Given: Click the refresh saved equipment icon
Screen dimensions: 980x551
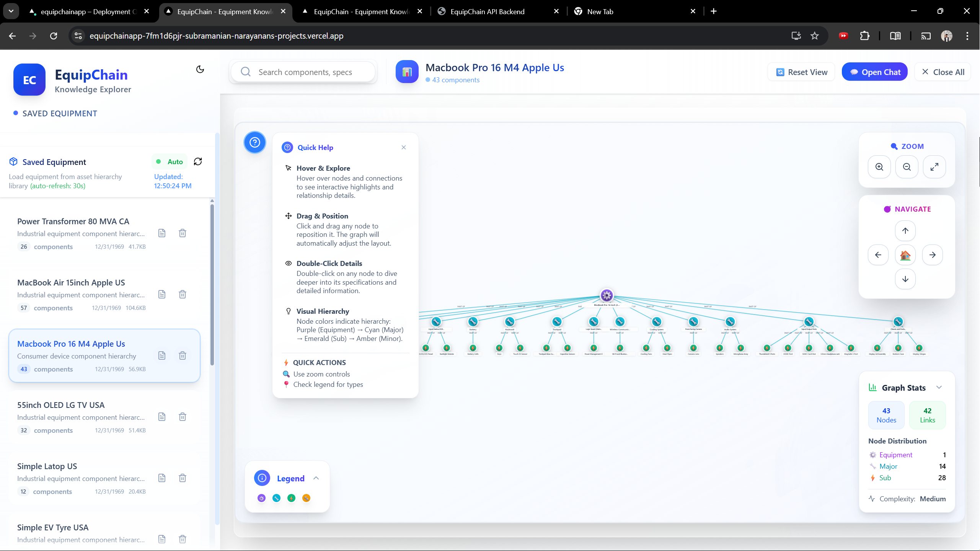Looking at the screenshot, I should [x=198, y=161].
